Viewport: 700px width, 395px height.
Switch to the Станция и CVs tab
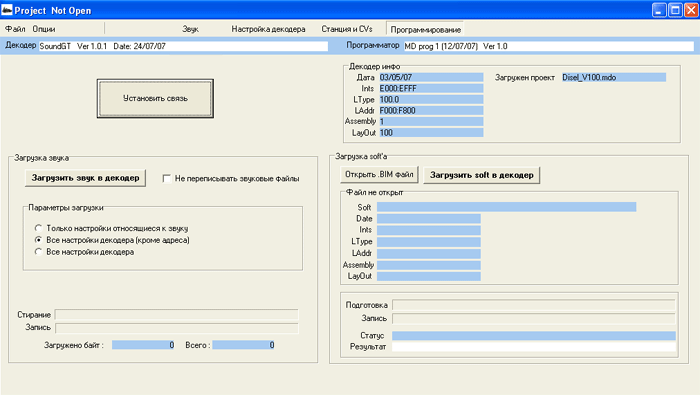347,29
